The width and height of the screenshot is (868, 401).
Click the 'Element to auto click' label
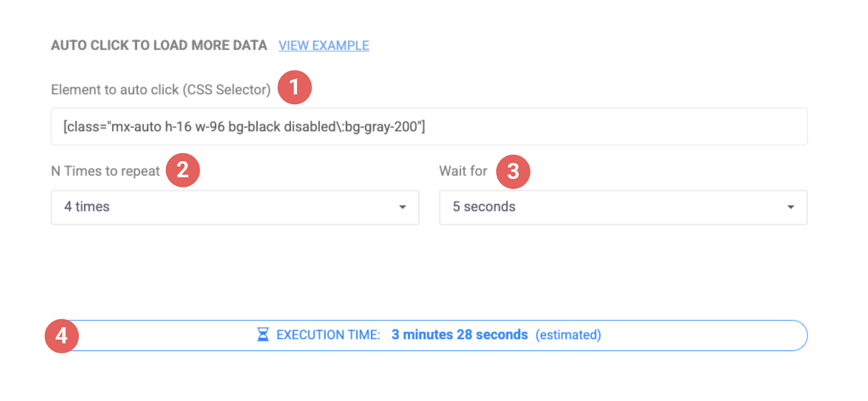[161, 90]
